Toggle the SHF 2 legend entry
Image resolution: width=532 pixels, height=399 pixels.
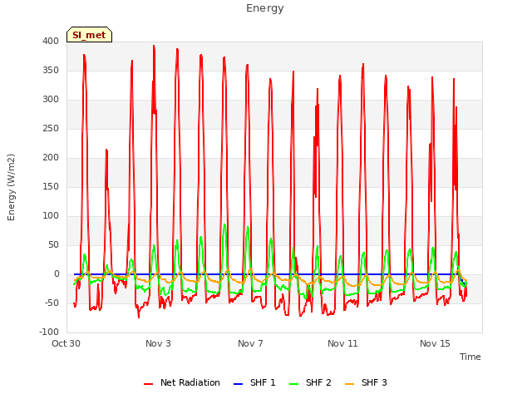click(x=310, y=382)
